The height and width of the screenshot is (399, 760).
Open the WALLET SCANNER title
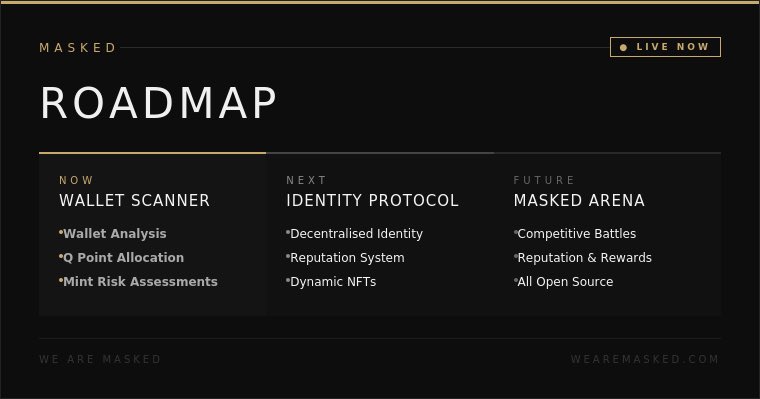134,200
